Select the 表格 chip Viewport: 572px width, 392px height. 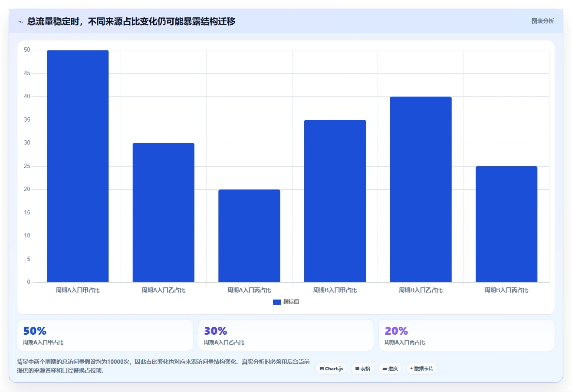tap(362, 369)
